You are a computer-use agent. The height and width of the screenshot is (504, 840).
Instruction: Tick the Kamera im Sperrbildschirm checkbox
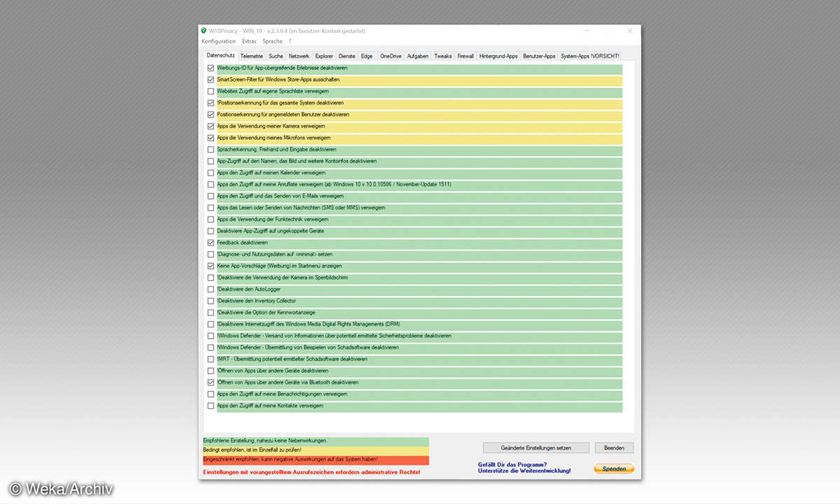click(x=211, y=278)
